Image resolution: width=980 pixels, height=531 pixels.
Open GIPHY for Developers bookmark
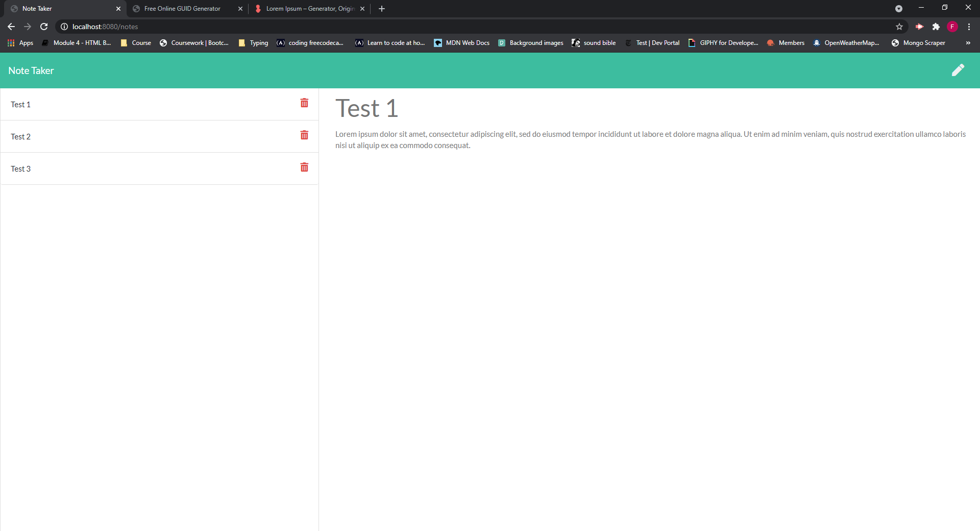click(x=723, y=43)
